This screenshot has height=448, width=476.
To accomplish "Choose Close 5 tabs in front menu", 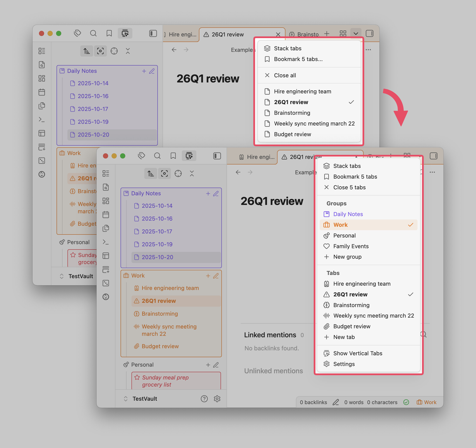I will (369, 187).
